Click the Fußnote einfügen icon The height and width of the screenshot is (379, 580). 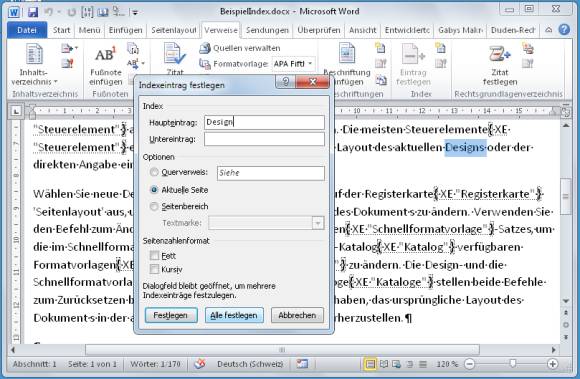pos(105,55)
